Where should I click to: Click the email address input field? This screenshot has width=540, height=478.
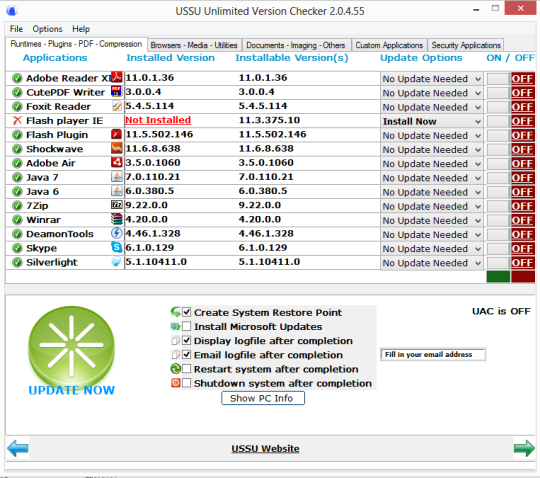click(433, 354)
